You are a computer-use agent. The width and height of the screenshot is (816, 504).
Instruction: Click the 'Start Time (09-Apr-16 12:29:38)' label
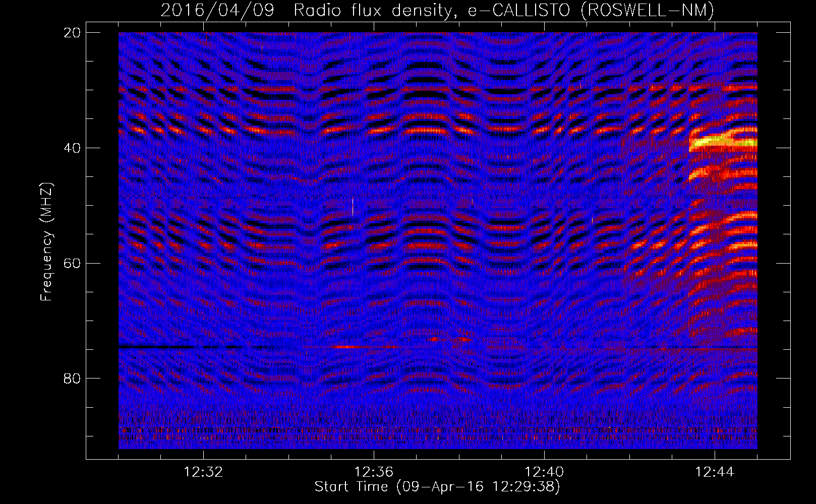pyautogui.click(x=437, y=487)
